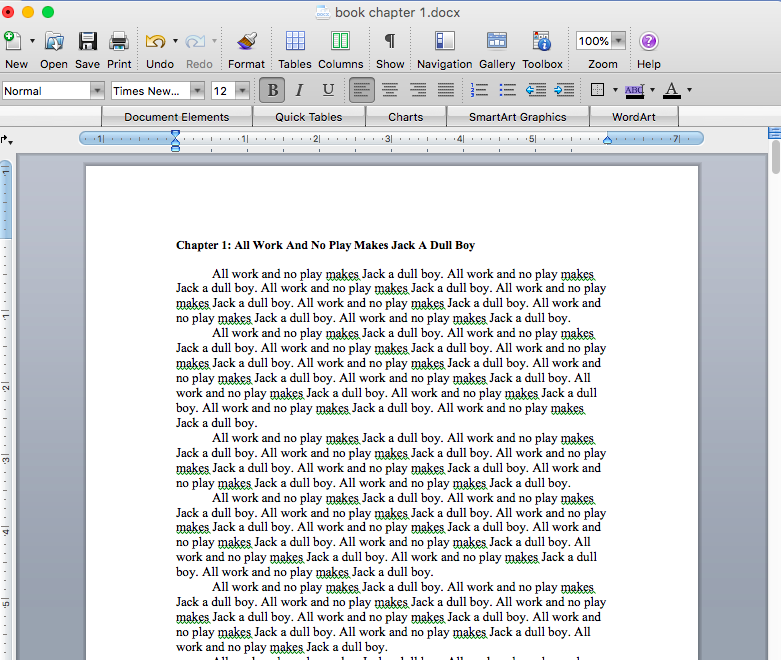This screenshot has height=660, width=781.
Task: Expand the Borders dropdown arrow
Action: pyautogui.click(x=615, y=90)
